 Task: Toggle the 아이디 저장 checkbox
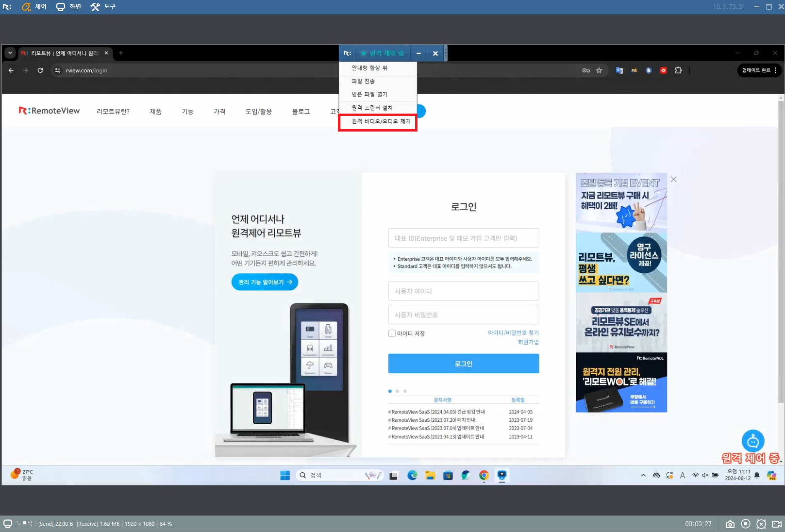click(392, 333)
